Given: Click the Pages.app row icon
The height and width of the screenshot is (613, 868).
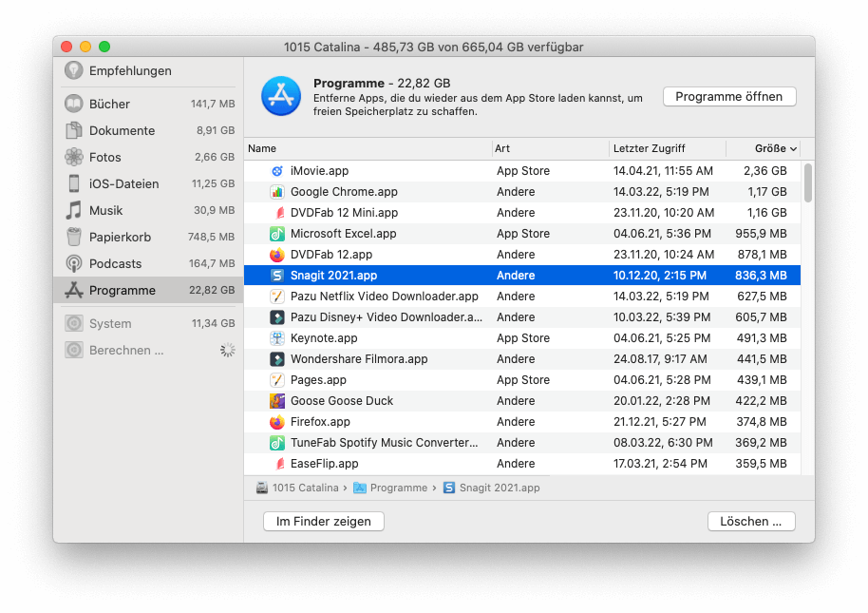Looking at the screenshot, I should (276, 380).
